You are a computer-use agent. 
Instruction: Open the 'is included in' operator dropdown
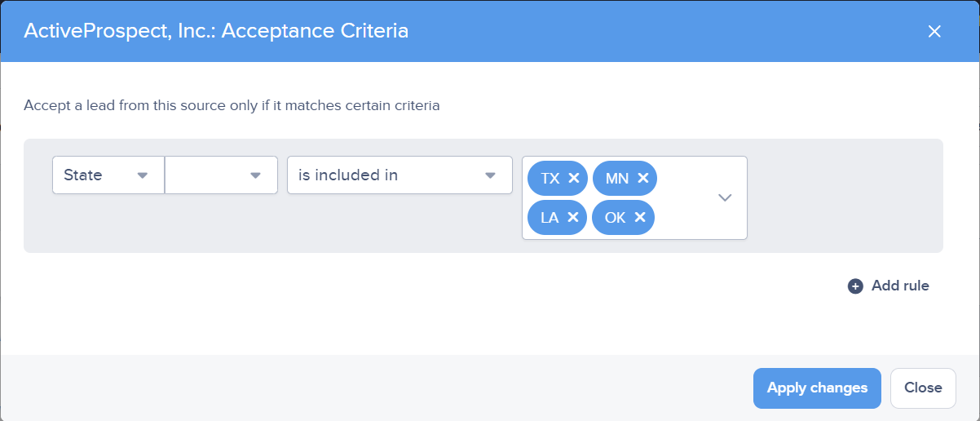coord(400,175)
